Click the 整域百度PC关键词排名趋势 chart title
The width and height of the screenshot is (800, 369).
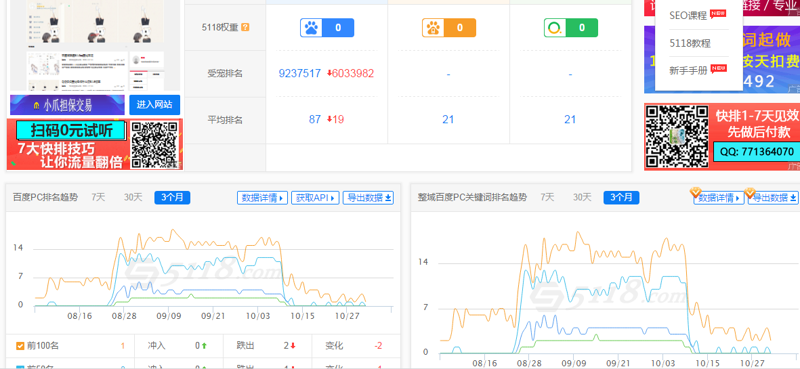pos(472,198)
